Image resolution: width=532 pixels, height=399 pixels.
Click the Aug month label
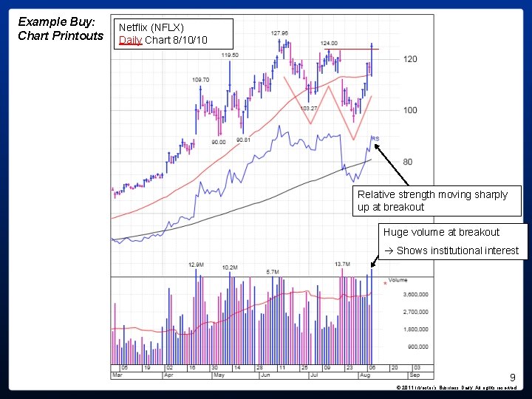point(365,375)
